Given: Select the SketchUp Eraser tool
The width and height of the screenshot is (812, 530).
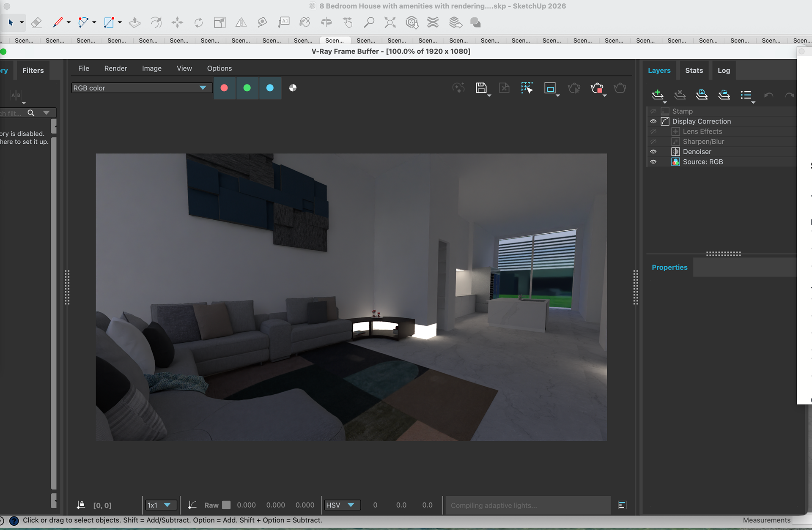Looking at the screenshot, I should tap(36, 22).
